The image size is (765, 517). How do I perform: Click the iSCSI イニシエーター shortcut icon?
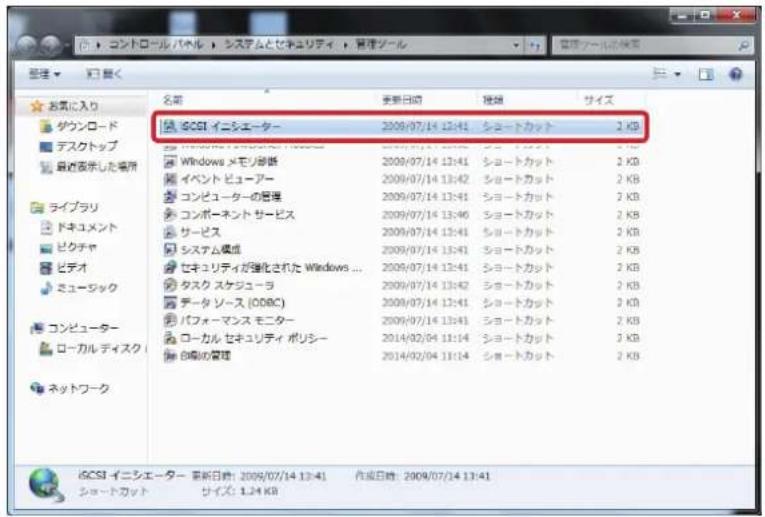[169, 126]
